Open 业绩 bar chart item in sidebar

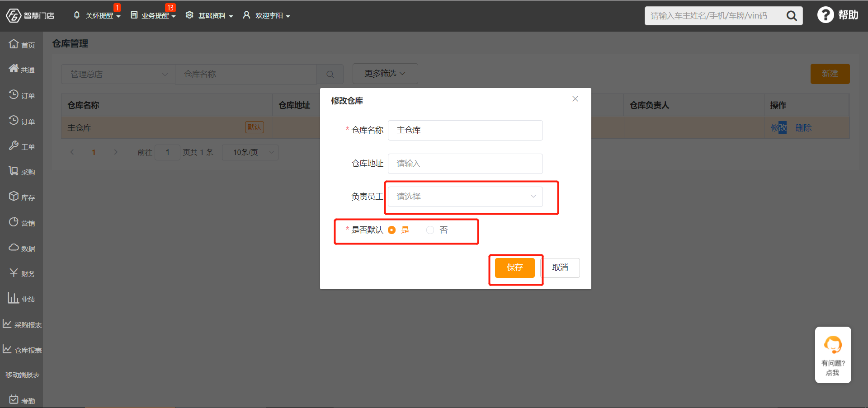point(22,299)
